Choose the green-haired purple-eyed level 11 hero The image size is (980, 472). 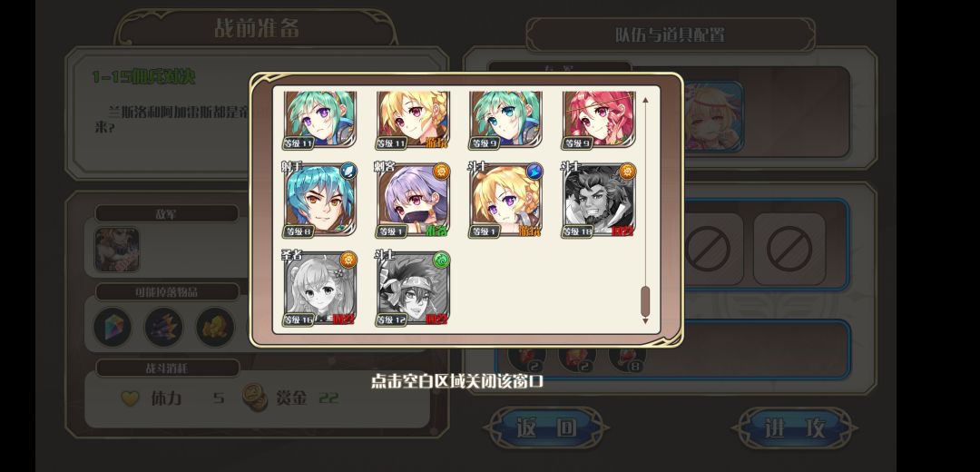point(320,120)
